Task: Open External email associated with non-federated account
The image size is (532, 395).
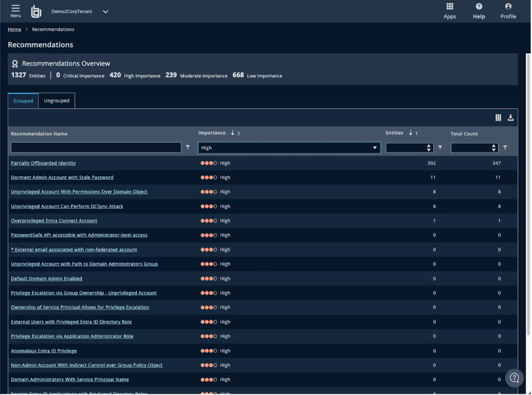Action: point(74,250)
